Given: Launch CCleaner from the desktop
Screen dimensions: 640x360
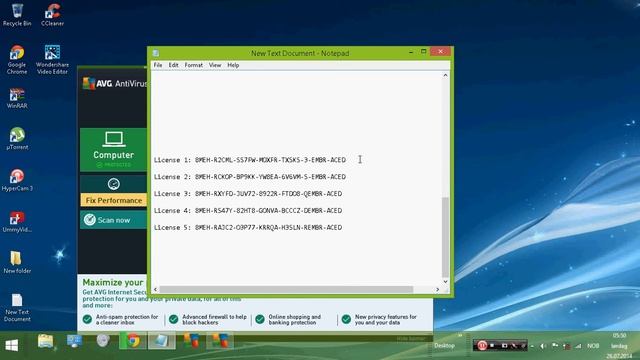Looking at the screenshot, I should (52, 15).
